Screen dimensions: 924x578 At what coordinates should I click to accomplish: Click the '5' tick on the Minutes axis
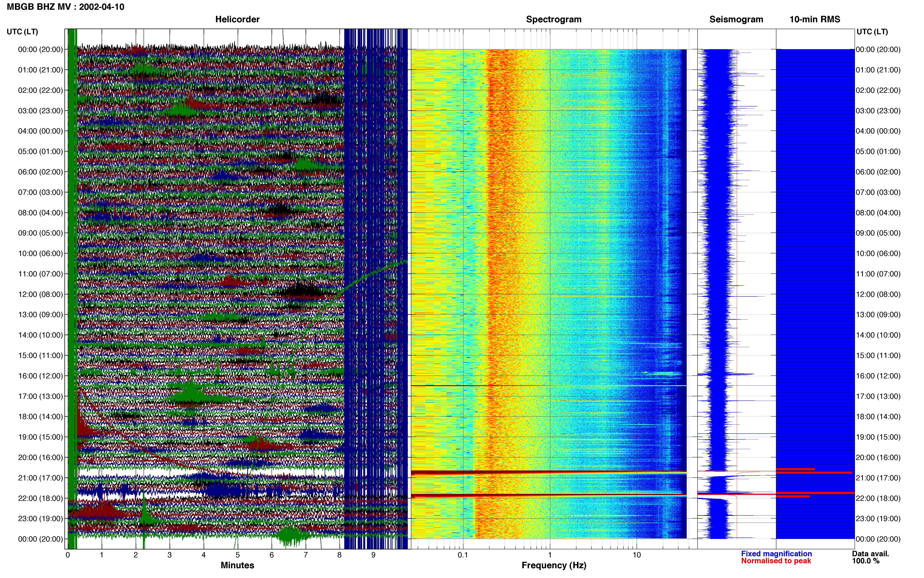pos(238,555)
